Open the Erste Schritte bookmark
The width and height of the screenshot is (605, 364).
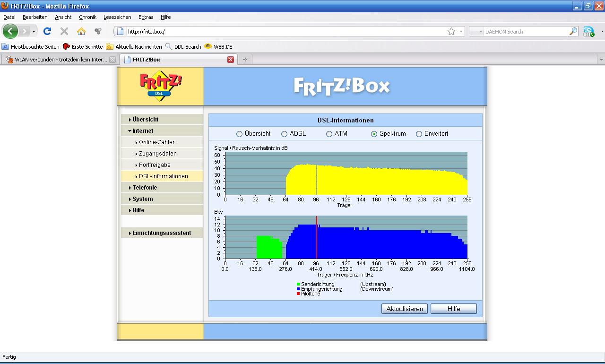pos(83,47)
